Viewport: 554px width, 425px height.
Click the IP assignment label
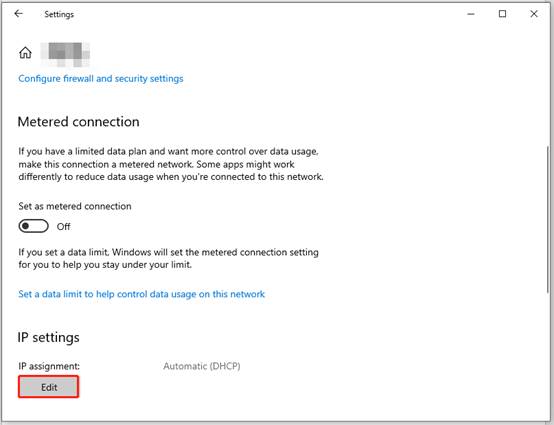pyautogui.click(x=49, y=366)
